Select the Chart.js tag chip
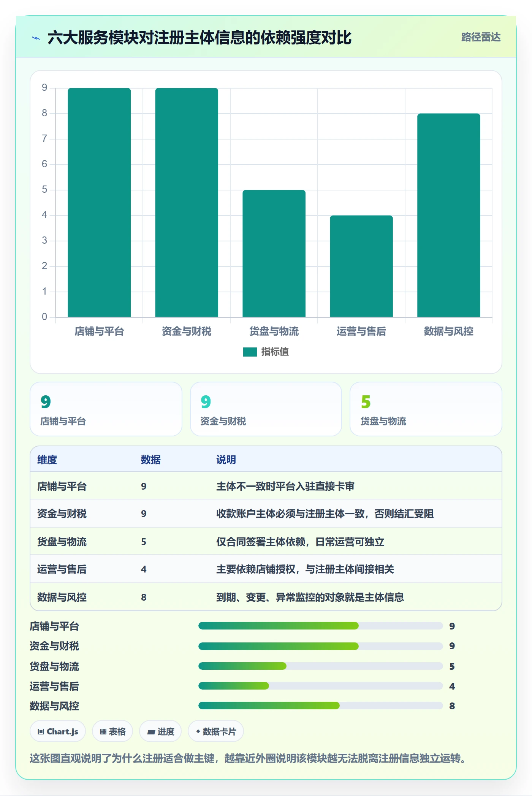 tap(58, 731)
